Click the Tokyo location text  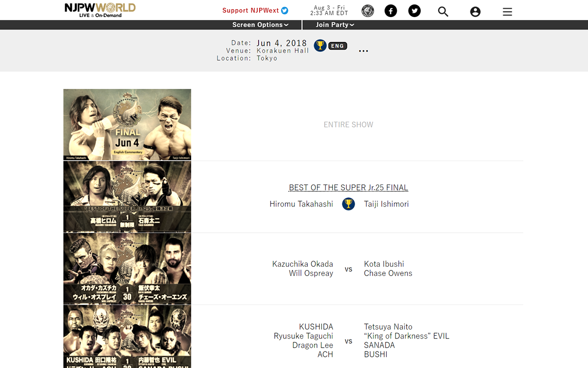coord(267,58)
